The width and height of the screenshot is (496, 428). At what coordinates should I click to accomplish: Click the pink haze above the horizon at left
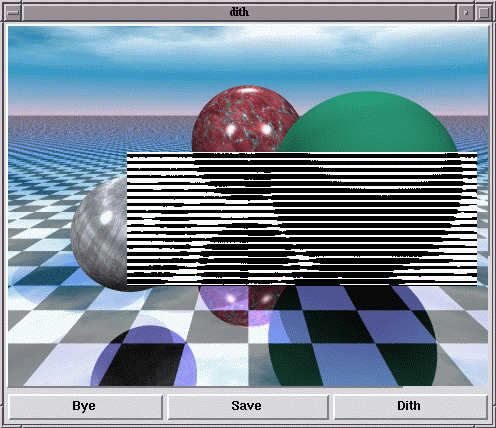(x=100, y=108)
